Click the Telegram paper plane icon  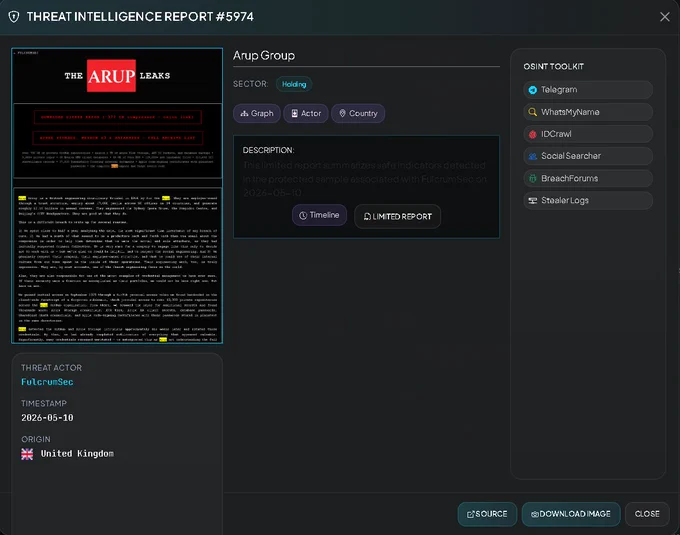pyautogui.click(x=533, y=90)
